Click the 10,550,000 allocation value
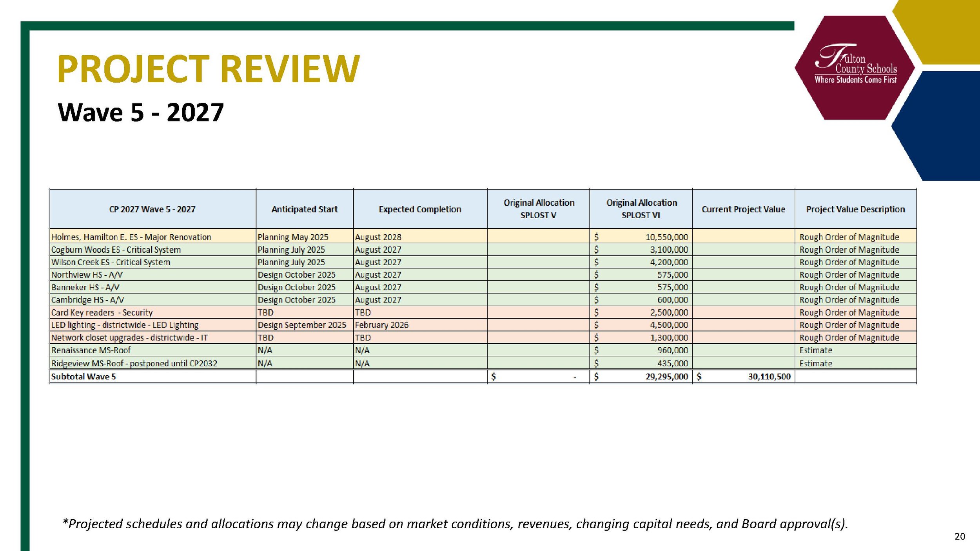This screenshot has height=551, width=980. pyautogui.click(x=667, y=237)
